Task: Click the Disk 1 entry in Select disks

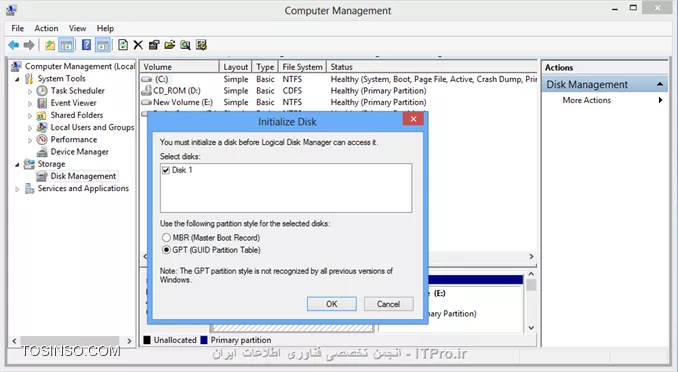Action: tap(182, 170)
